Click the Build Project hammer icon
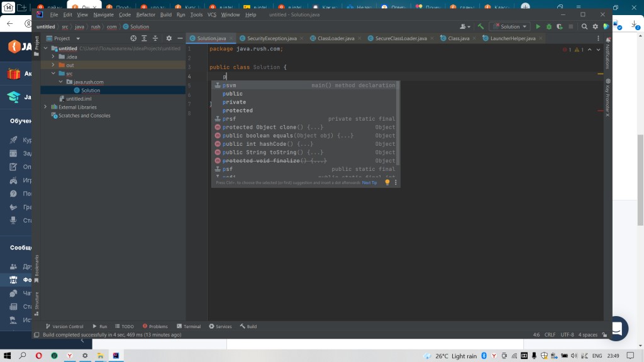 coord(481,26)
